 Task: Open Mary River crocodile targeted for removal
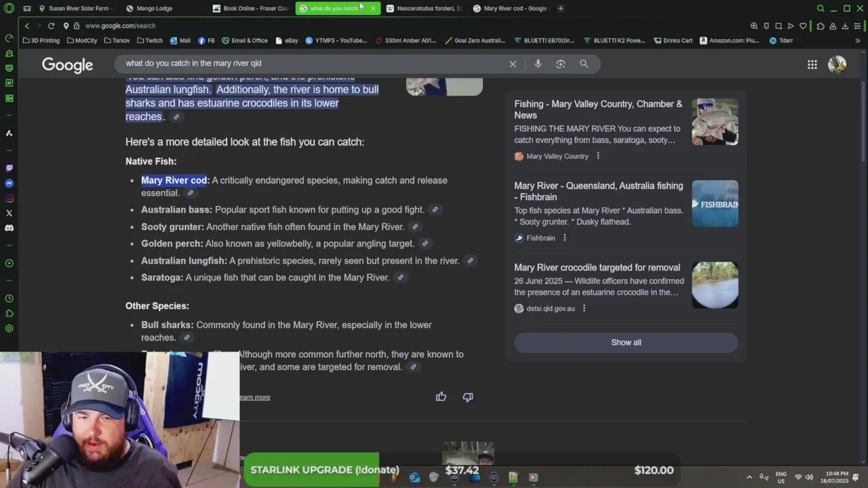[597, 268]
